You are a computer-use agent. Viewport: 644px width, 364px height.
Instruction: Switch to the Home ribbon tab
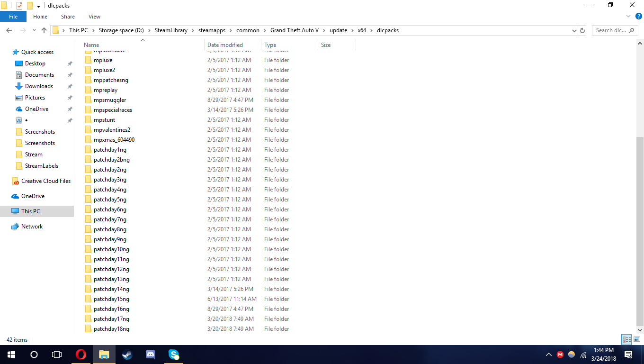[x=40, y=17]
